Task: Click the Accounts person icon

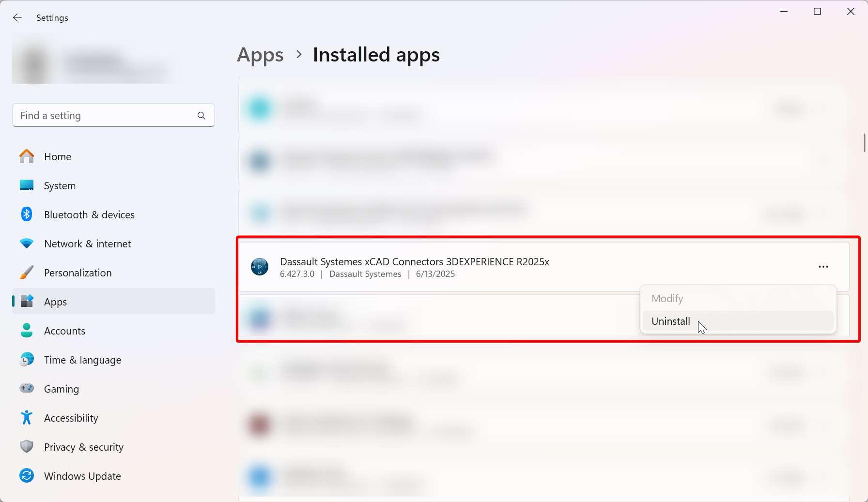Action: (27, 331)
